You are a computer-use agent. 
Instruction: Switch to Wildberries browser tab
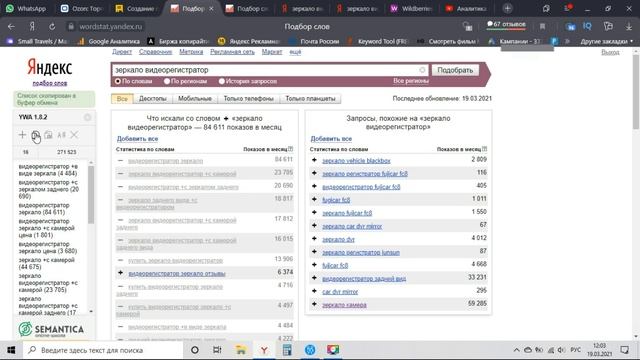[x=412, y=9]
